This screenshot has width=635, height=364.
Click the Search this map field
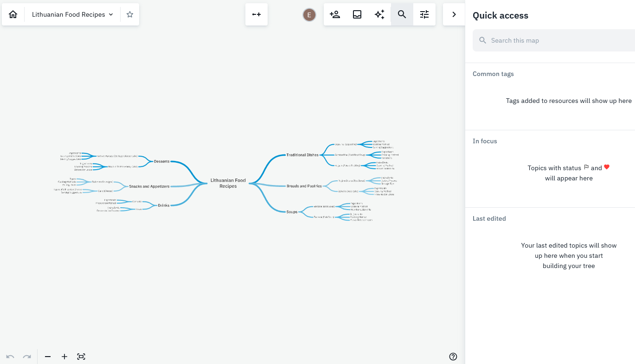(557, 40)
